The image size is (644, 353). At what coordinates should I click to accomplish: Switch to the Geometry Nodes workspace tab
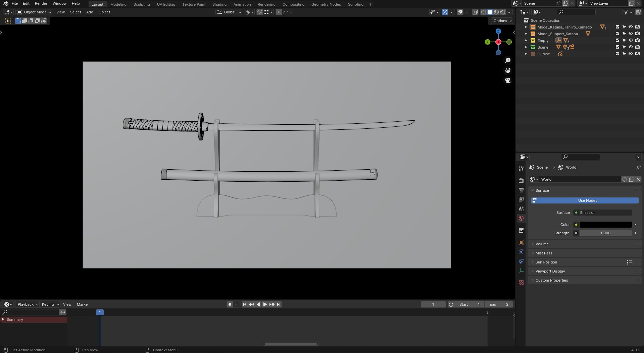pos(326,4)
